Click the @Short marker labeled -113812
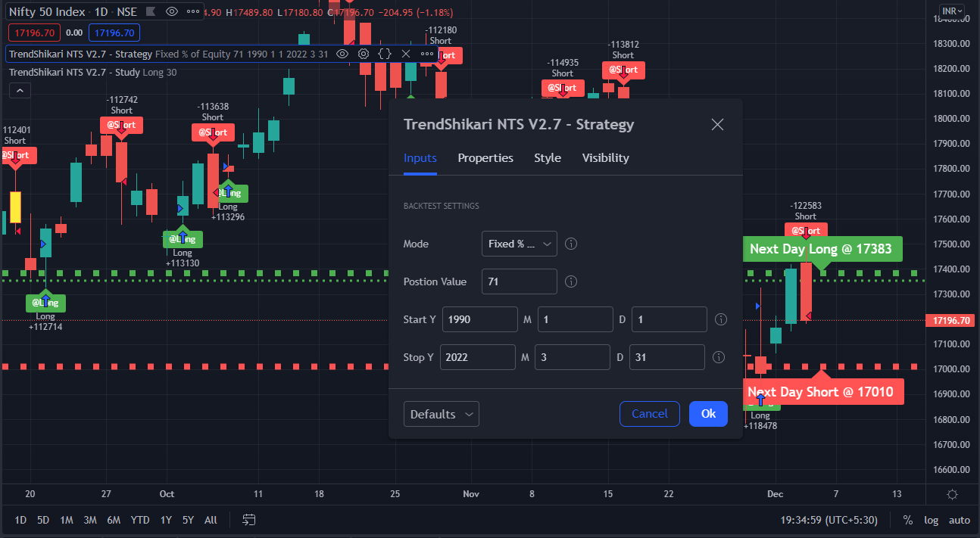The width and height of the screenshot is (980, 538). (x=623, y=70)
